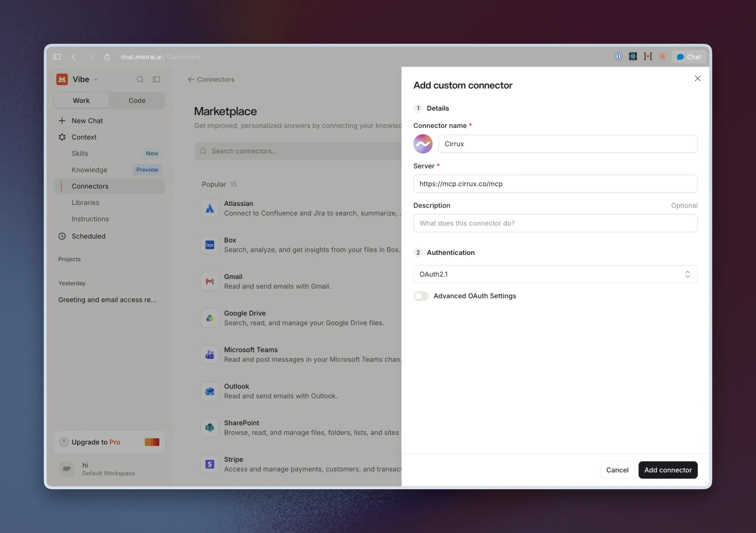Close the Add custom connector panel
Viewport: 756px width, 533px height.
coord(697,78)
